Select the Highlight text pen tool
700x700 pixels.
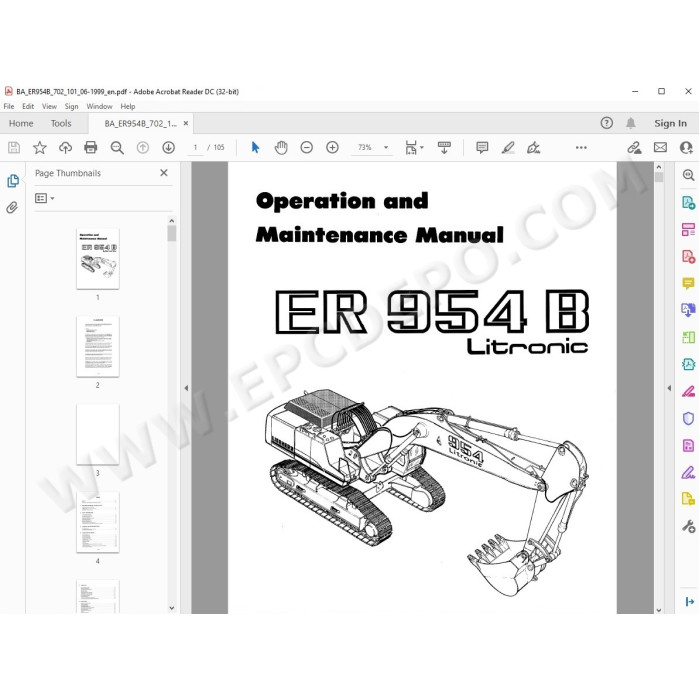(508, 147)
